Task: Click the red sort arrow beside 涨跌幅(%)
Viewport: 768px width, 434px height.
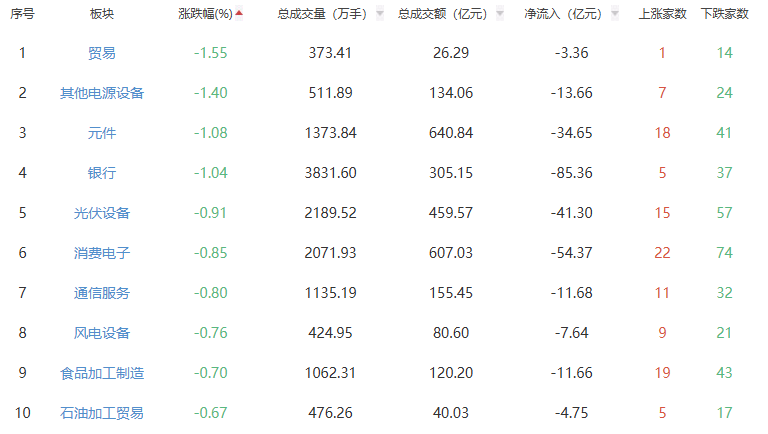Action: (239, 14)
